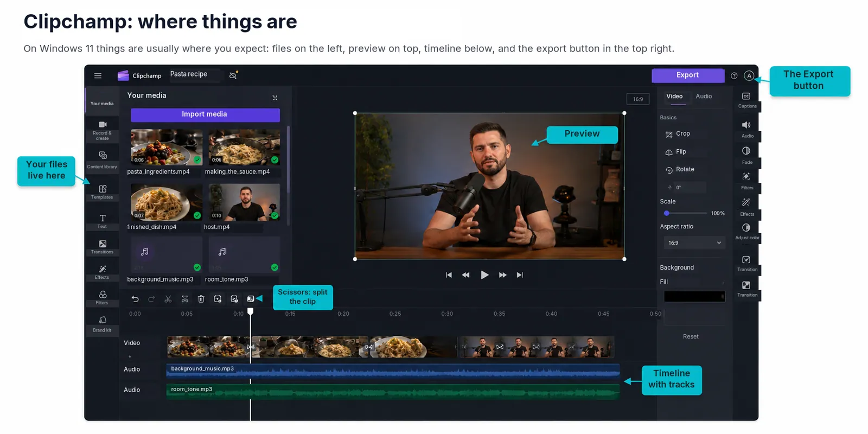Play the preview video
This screenshot has width=868, height=434.
[x=484, y=275]
